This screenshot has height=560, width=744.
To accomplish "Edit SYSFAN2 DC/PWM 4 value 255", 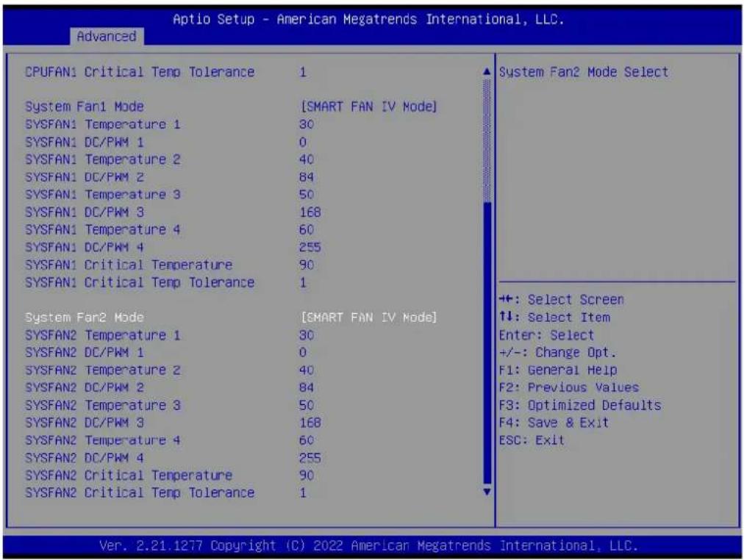I will (x=310, y=458).
